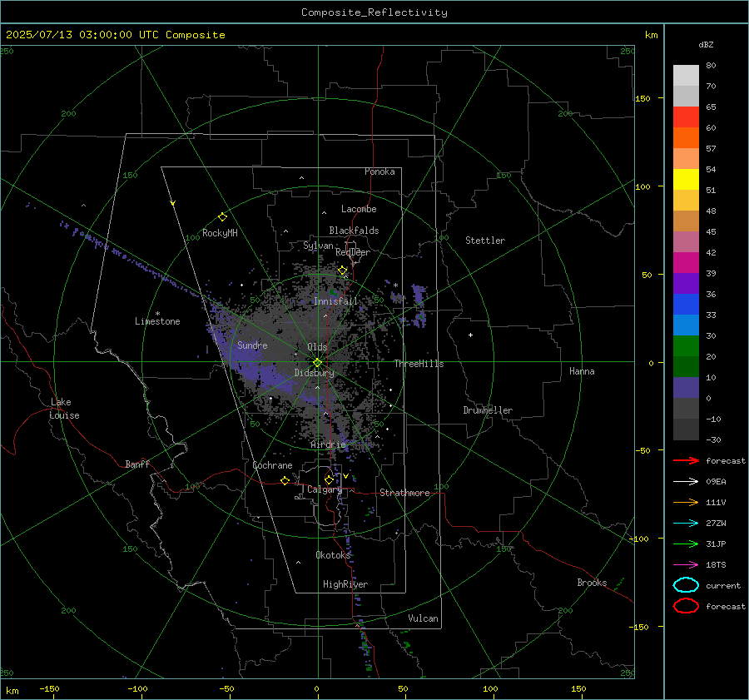Click the Calgary city label
This screenshot has height=700, width=749.
click(x=325, y=489)
